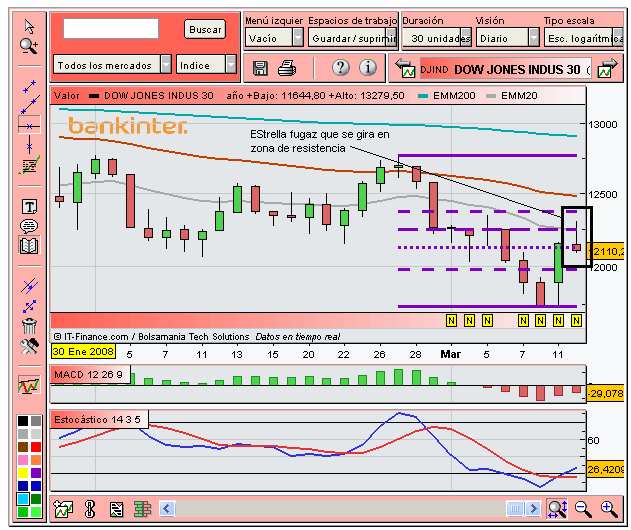
Task: Pick the yellow color swatch
Action: 23,472
